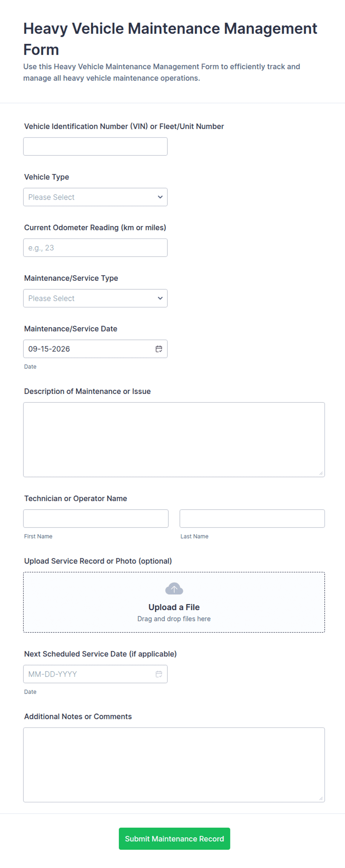
Task: Focus the Current Odometer Reading field
Action: [x=95, y=248]
